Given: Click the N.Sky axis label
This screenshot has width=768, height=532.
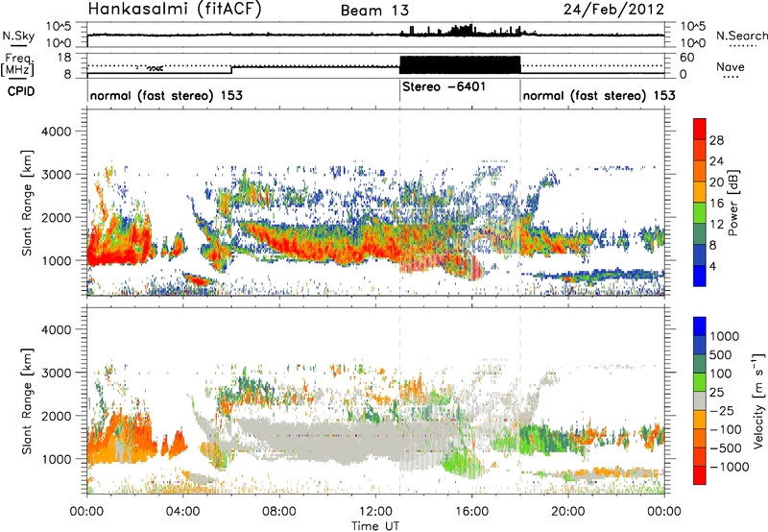Looking at the screenshot, I should [18, 36].
